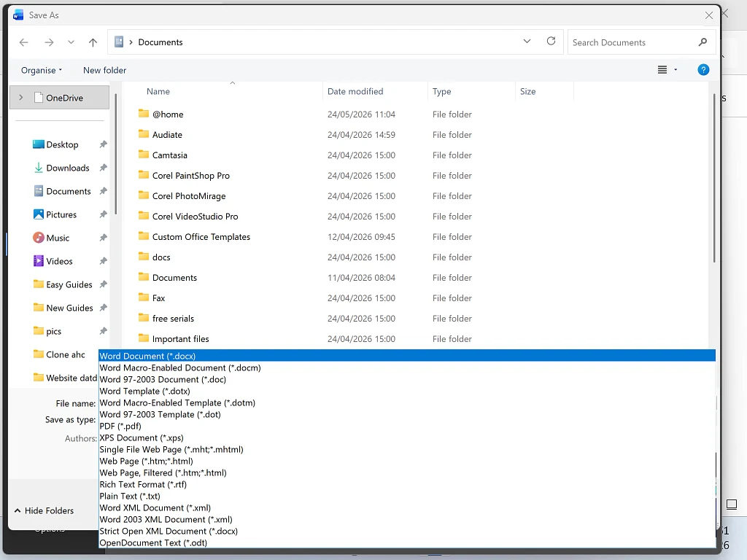Create a New folder
This screenshot has height=560, width=747.
tap(105, 70)
